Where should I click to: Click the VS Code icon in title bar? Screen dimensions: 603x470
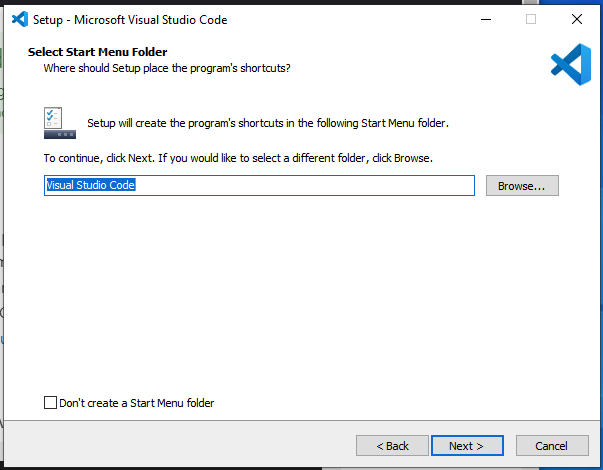pyautogui.click(x=19, y=19)
